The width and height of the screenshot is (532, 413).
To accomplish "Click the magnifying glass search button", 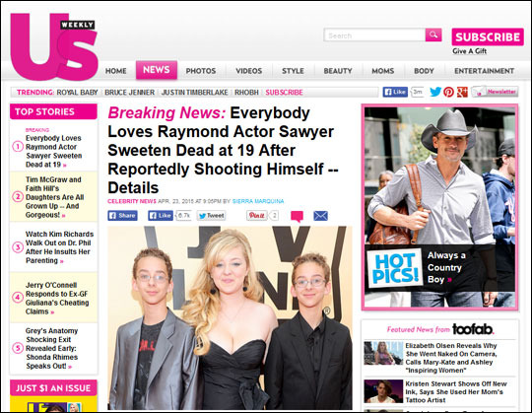I will coord(433,34).
